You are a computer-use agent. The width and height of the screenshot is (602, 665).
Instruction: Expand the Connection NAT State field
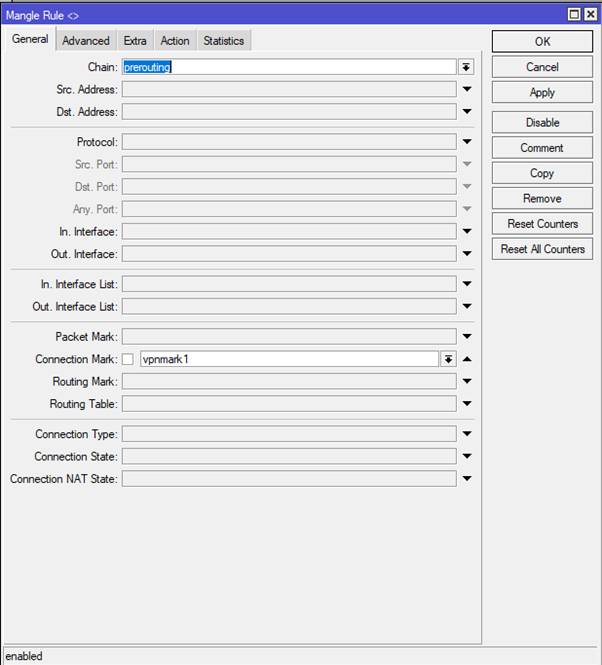[467, 479]
